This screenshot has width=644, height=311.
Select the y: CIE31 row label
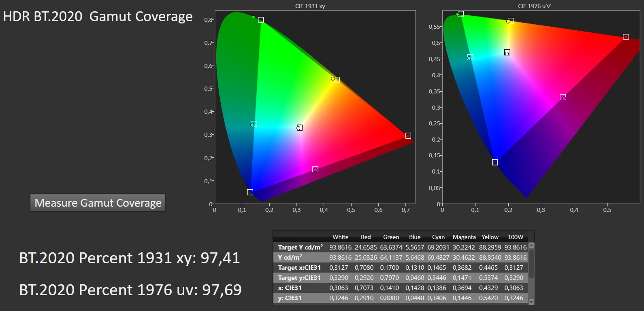(290, 298)
